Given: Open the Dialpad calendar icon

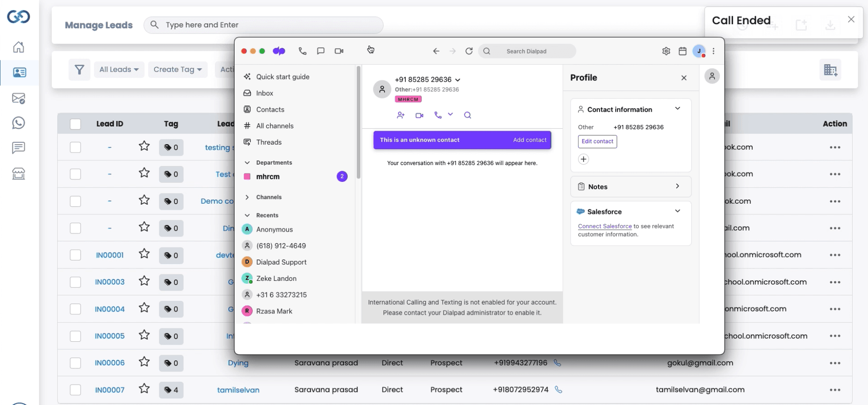Looking at the screenshot, I should point(682,51).
